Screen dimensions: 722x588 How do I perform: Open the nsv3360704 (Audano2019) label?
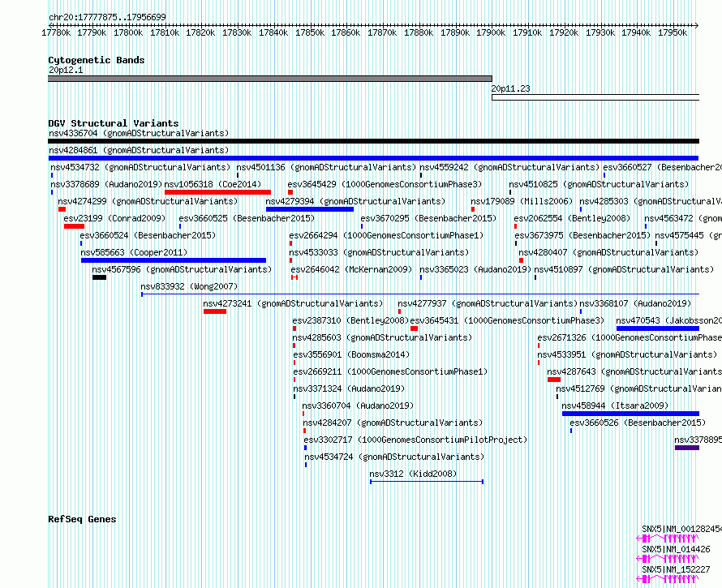point(358,406)
